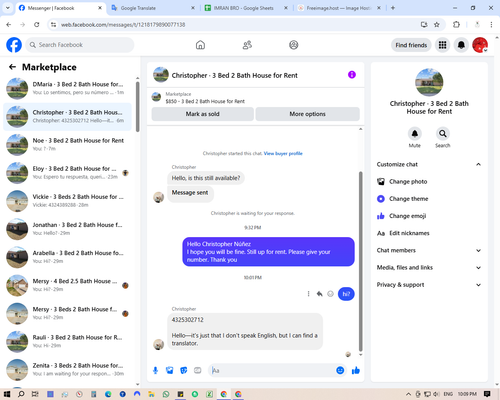Image resolution: width=500 pixels, height=400 pixels.
Task: Open View buyer profile link
Action: click(283, 153)
